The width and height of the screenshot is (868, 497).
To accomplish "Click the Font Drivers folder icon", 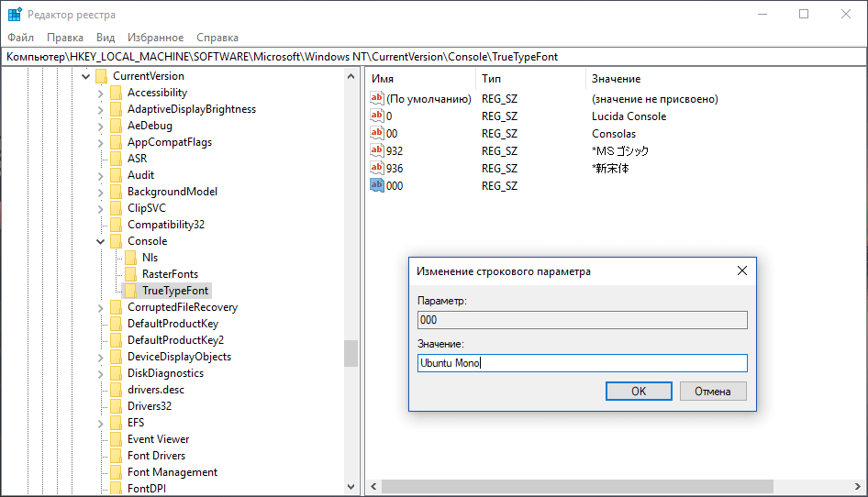I will point(116,456).
